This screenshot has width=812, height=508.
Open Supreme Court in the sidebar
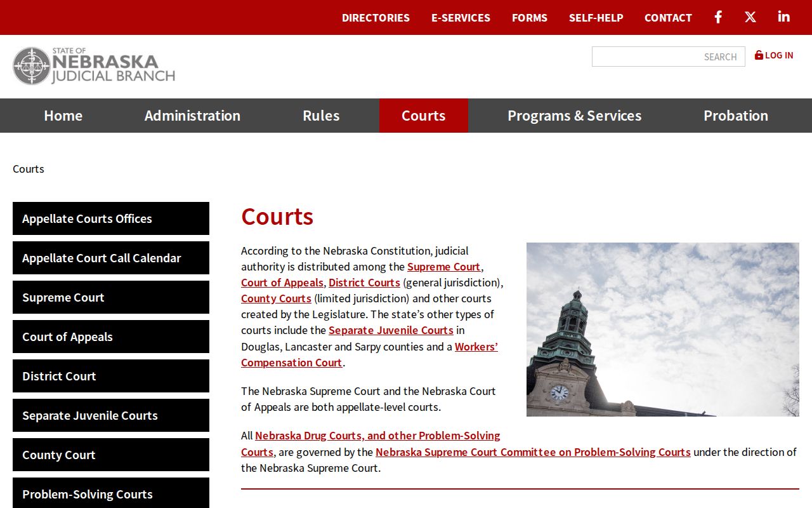[111, 297]
